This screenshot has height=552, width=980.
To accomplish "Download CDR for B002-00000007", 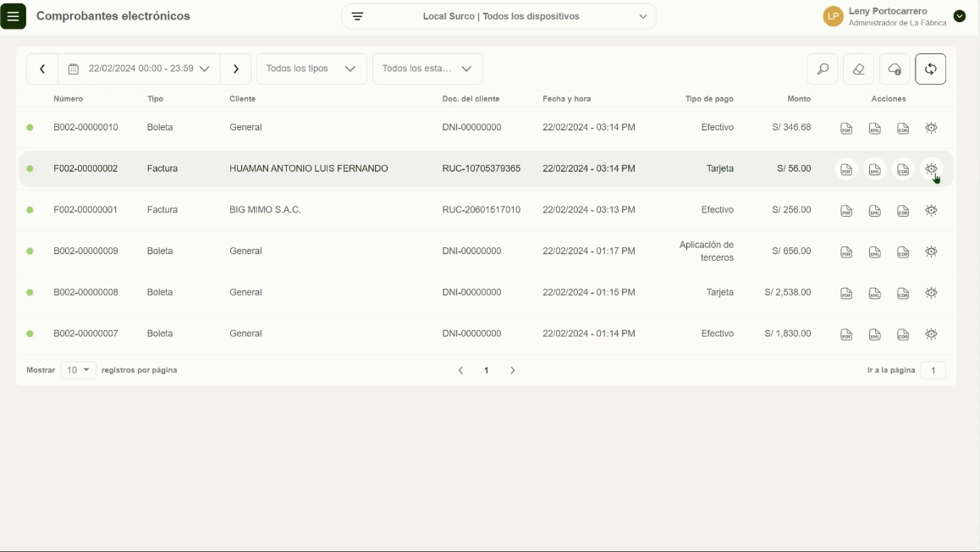I will pyautogui.click(x=903, y=334).
